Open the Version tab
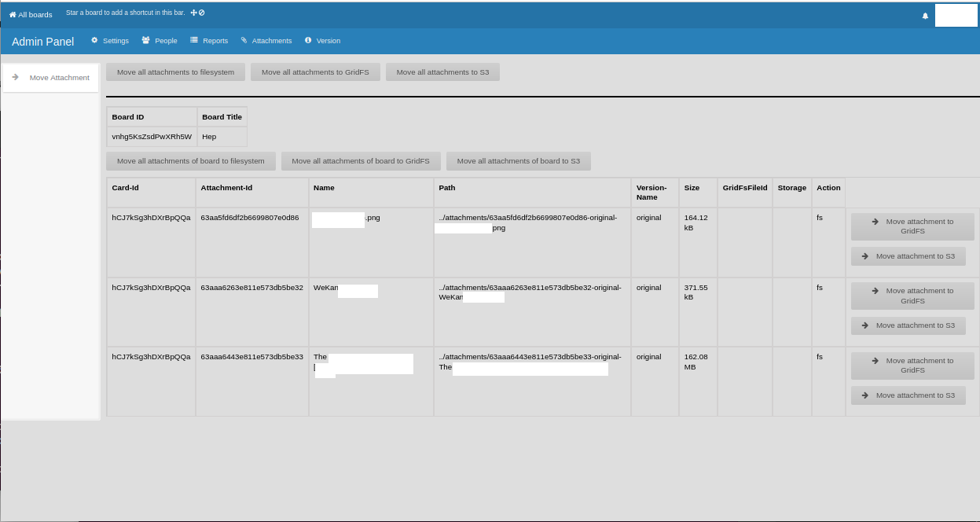 (328, 41)
